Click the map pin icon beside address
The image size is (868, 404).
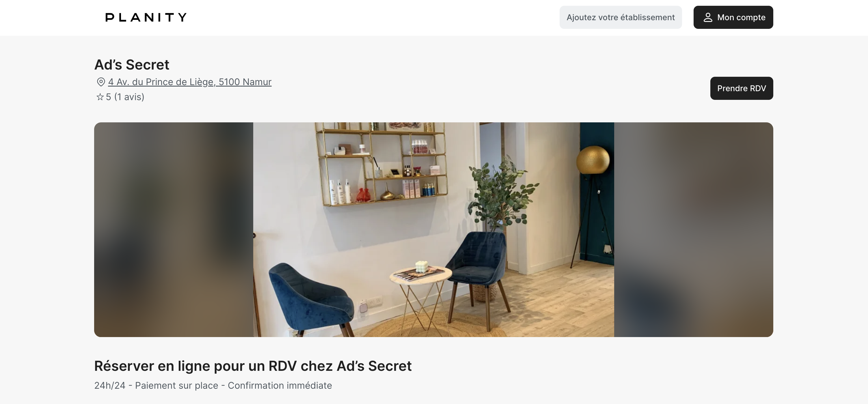[101, 82]
